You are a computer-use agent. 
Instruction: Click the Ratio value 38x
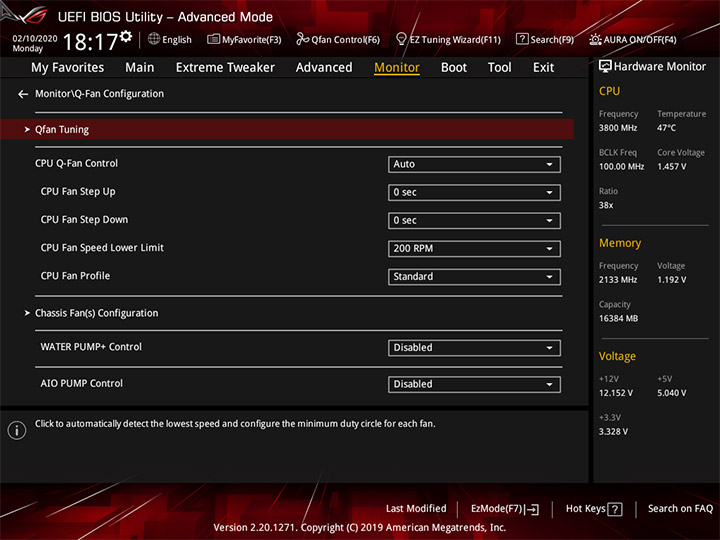click(x=606, y=206)
